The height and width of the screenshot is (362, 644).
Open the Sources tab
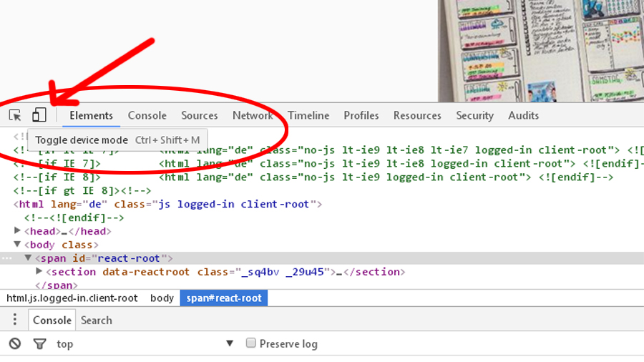point(200,116)
